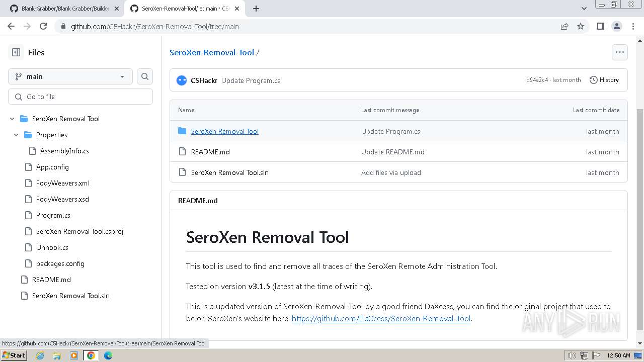Open the Windows Start menu
This screenshot has width=644, height=362.
pyautogui.click(x=14, y=355)
